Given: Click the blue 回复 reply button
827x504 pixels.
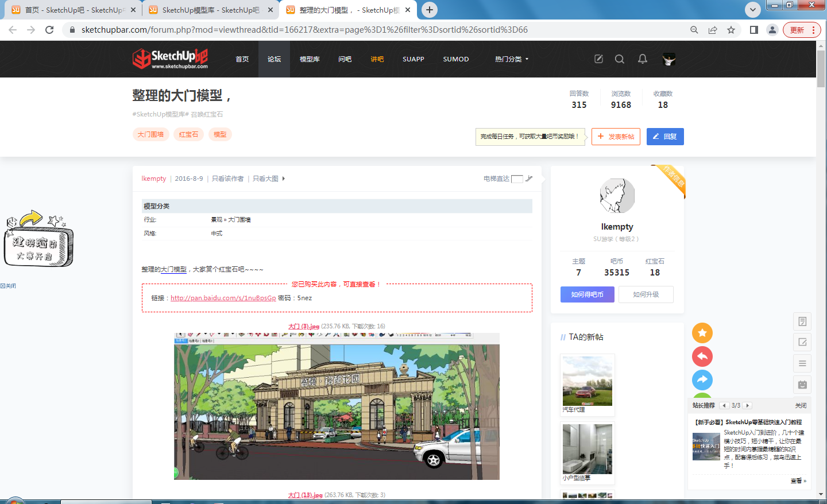Looking at the screenshot, I should tap(665, 137).
